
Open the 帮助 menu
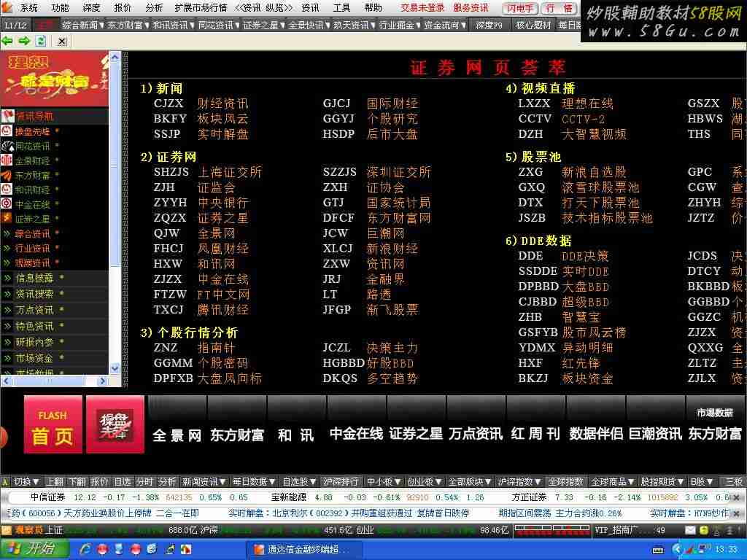373,7
